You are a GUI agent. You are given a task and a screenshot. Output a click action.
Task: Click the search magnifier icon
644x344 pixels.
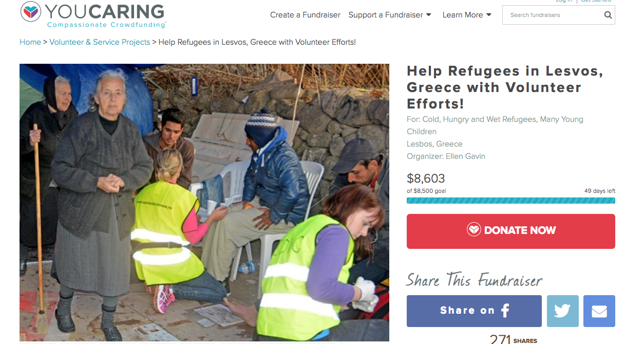pyautogui.click(x=608, y=15)
